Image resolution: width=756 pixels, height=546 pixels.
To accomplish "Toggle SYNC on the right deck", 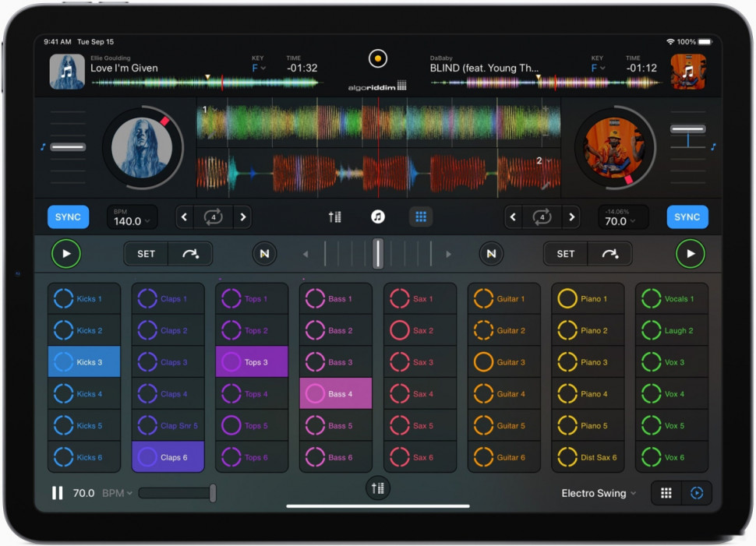I will point(687,217).
